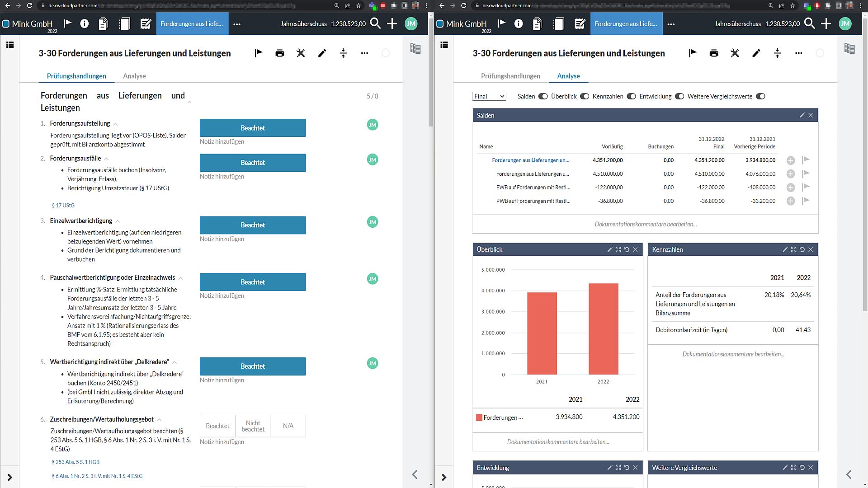Click print icon in right window document toolbar

(x=714, y=53)
